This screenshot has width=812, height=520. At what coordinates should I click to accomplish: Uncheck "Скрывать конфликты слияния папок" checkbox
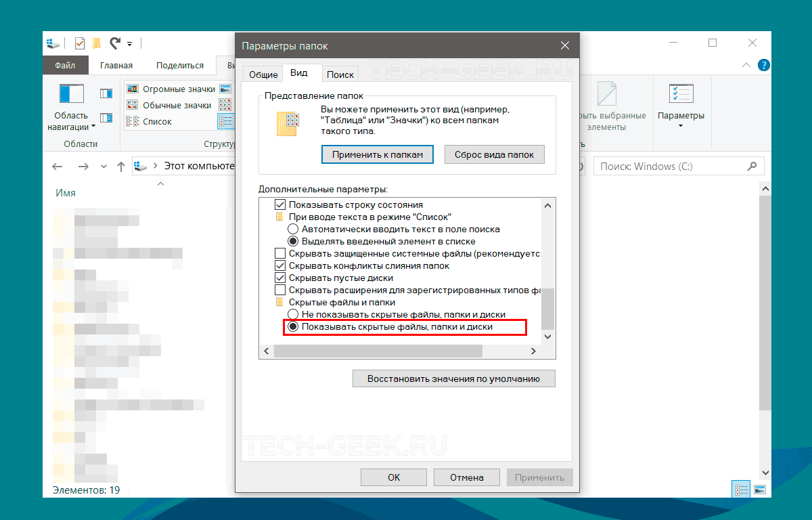[x=279, y=265]
